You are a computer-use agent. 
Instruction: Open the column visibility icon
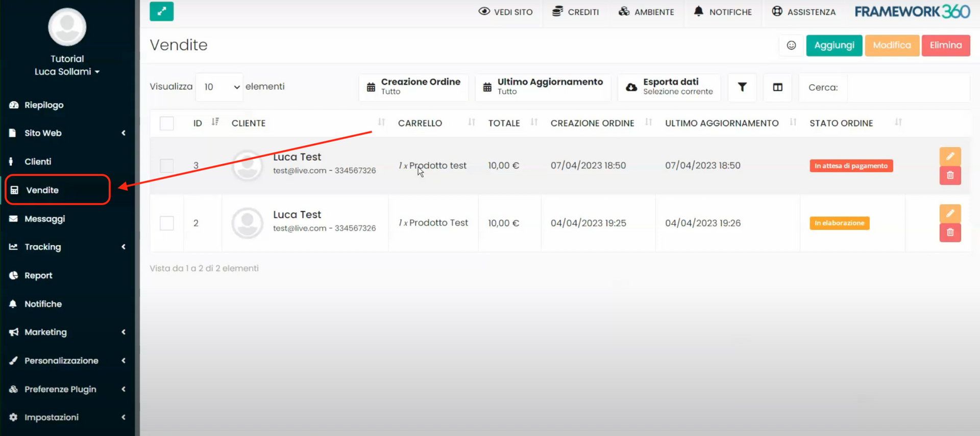coord(777,87)
